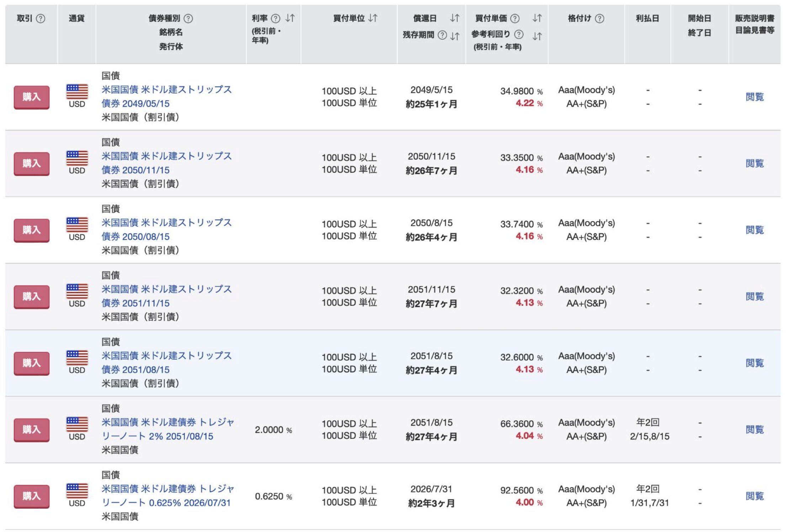
Task: Sort table by 参考利回り arrows
Action: coord(537,36)
